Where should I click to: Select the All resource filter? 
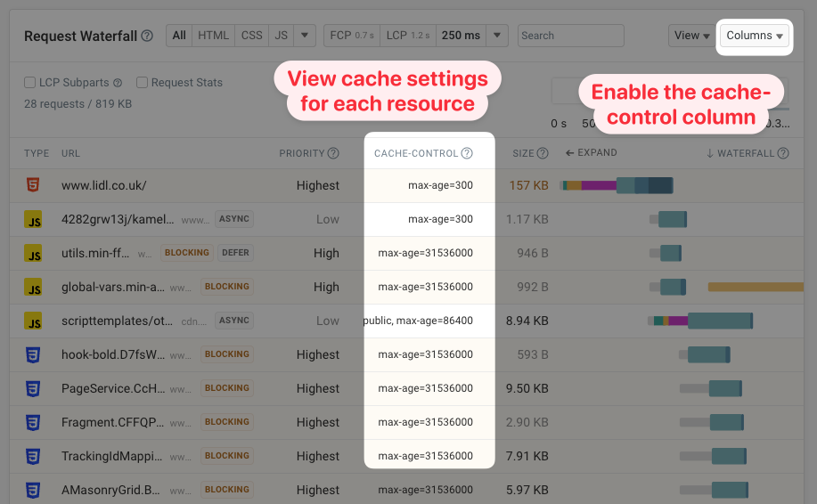tap(179, 36)
